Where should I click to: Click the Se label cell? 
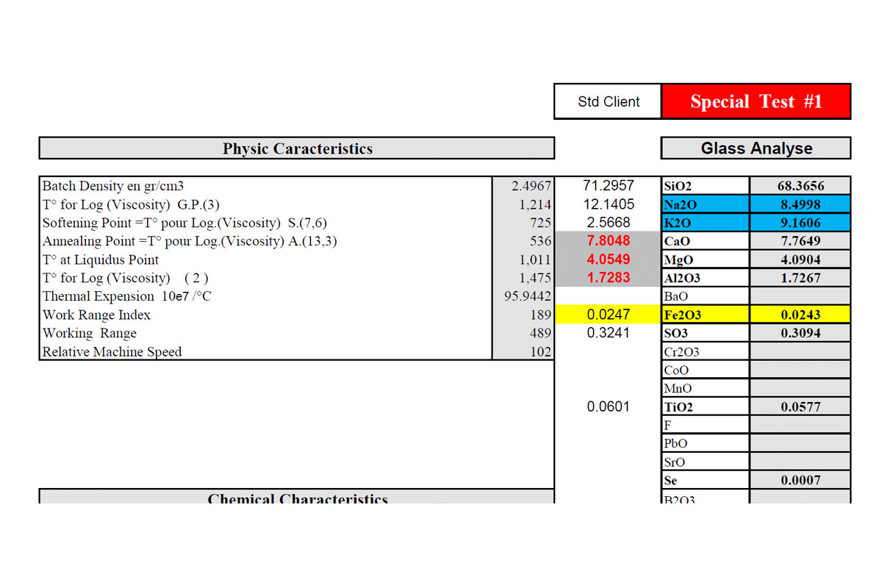tap(706, 480)
